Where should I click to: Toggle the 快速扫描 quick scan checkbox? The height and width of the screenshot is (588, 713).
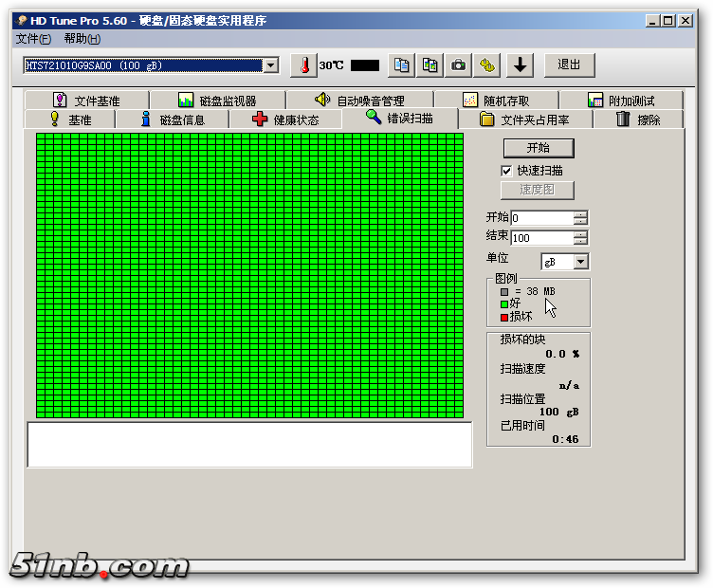coord(506,171)
